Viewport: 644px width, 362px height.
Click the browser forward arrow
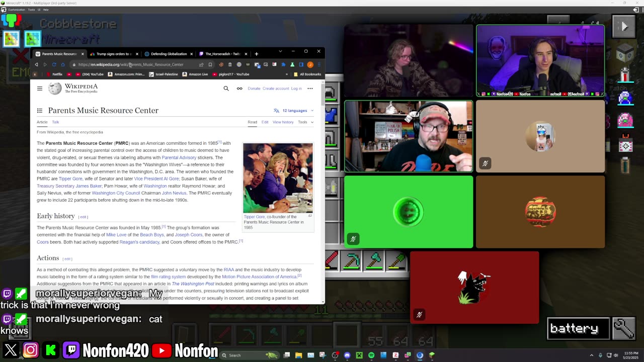(45, 64)
